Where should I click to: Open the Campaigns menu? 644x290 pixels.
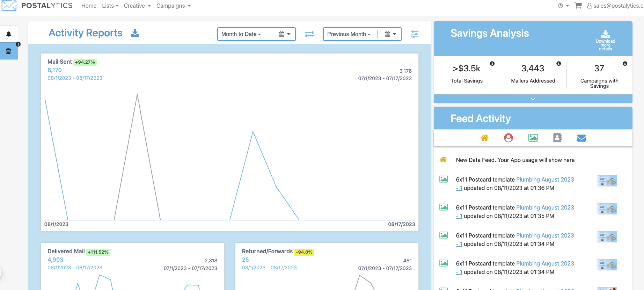[x=174, y=6]
